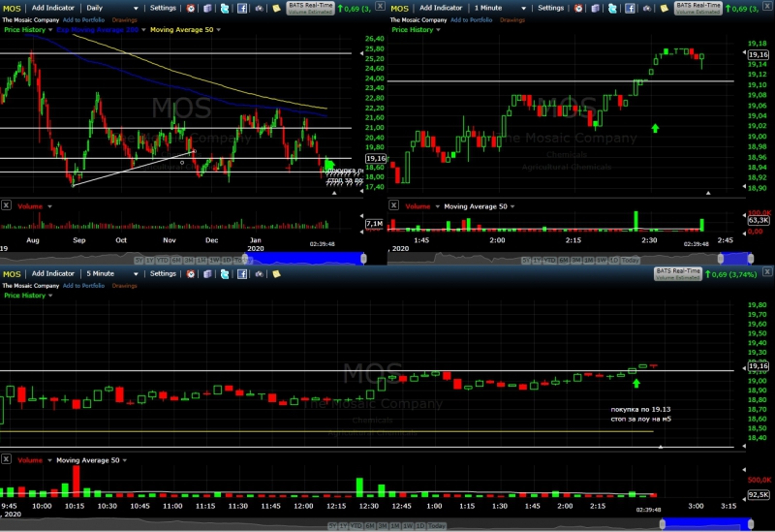Open Drawings on 1 Minute chart
This screenshot has width=775, height=532.
[512, 20]
